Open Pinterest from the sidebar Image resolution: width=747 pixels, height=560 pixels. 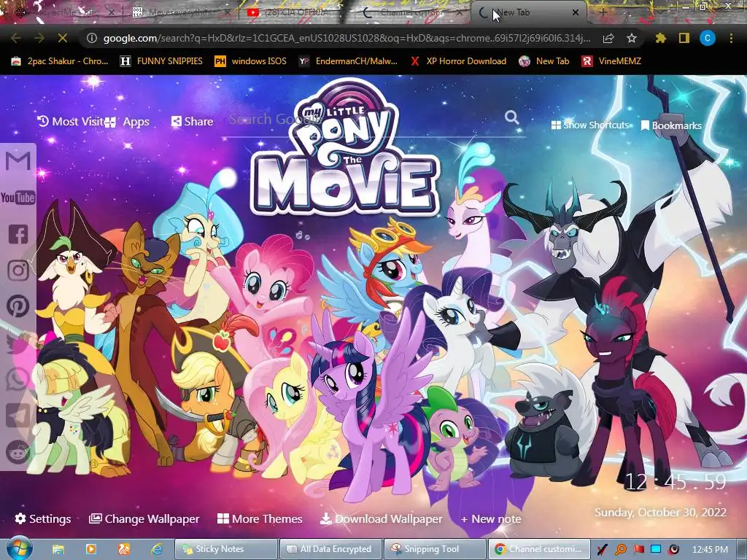point(18,306)
